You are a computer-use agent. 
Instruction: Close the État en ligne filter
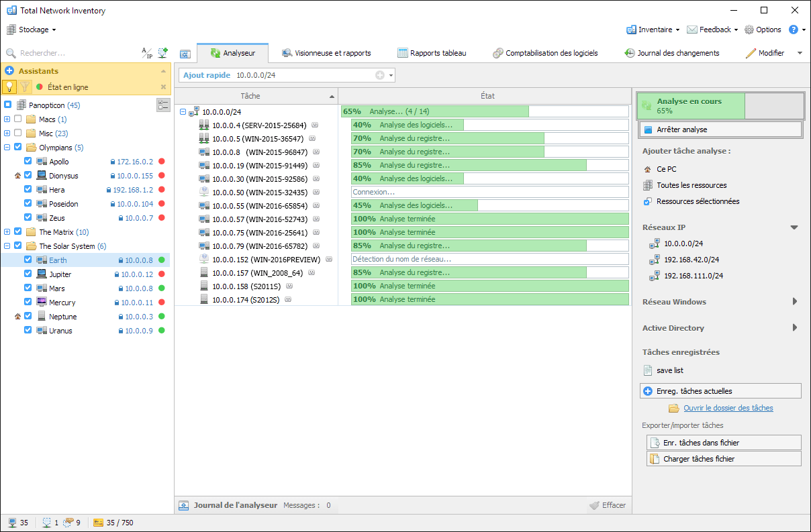163,87
